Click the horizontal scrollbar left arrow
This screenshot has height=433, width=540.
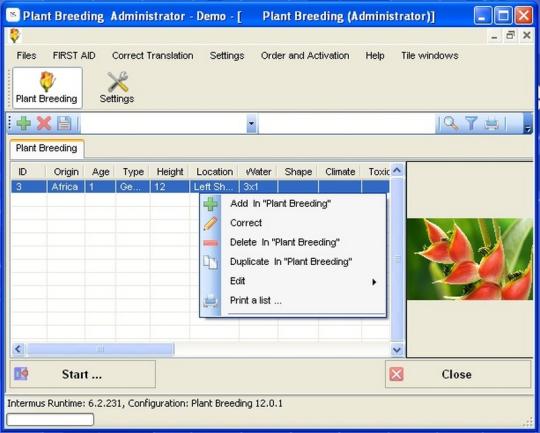(19, 349)
